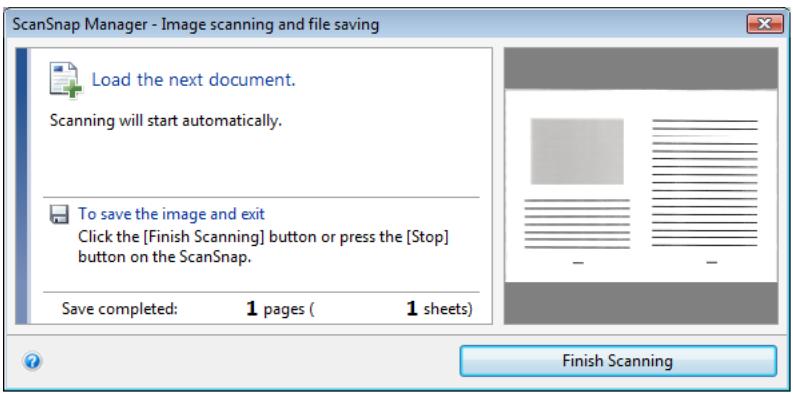The image size is (793, 393).
Task: Click the floppy disk save icon
Action: [x=59, y=214]
